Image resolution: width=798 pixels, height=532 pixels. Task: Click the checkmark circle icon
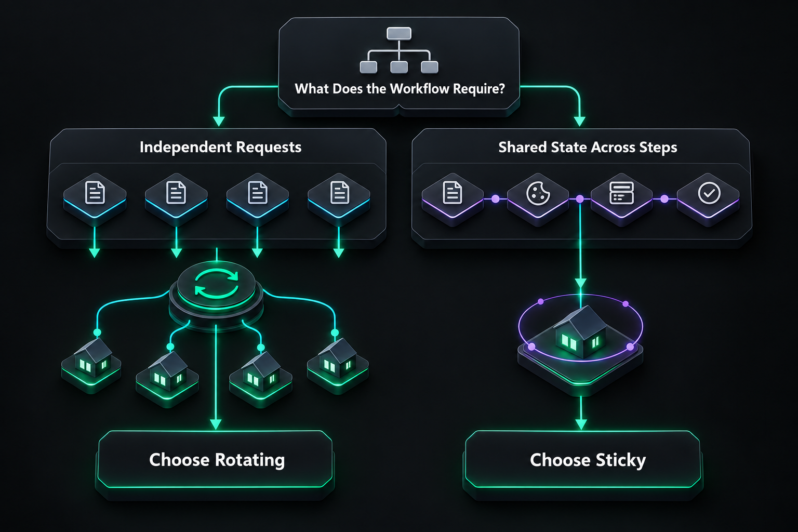(x=709, y=193)
